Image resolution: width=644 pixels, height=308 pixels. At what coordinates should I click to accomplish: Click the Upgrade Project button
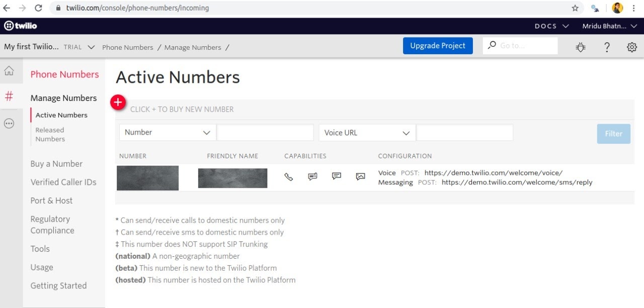[438, 46]
